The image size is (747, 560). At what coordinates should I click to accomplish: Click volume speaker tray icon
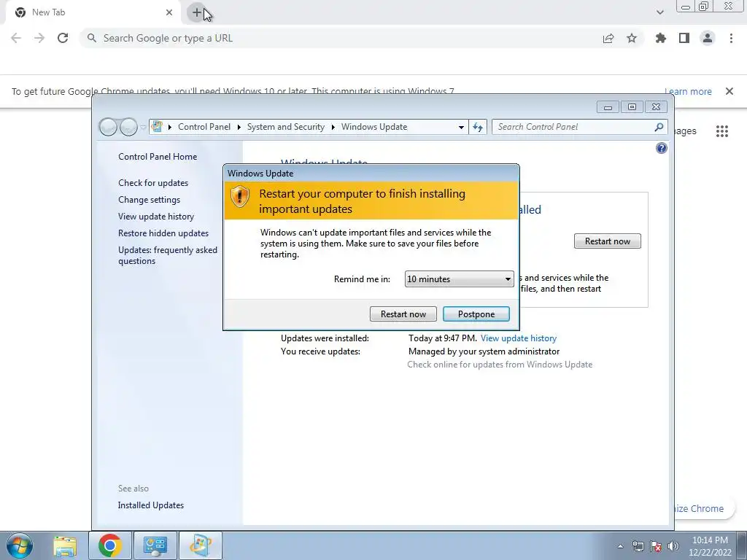[673, 546]
